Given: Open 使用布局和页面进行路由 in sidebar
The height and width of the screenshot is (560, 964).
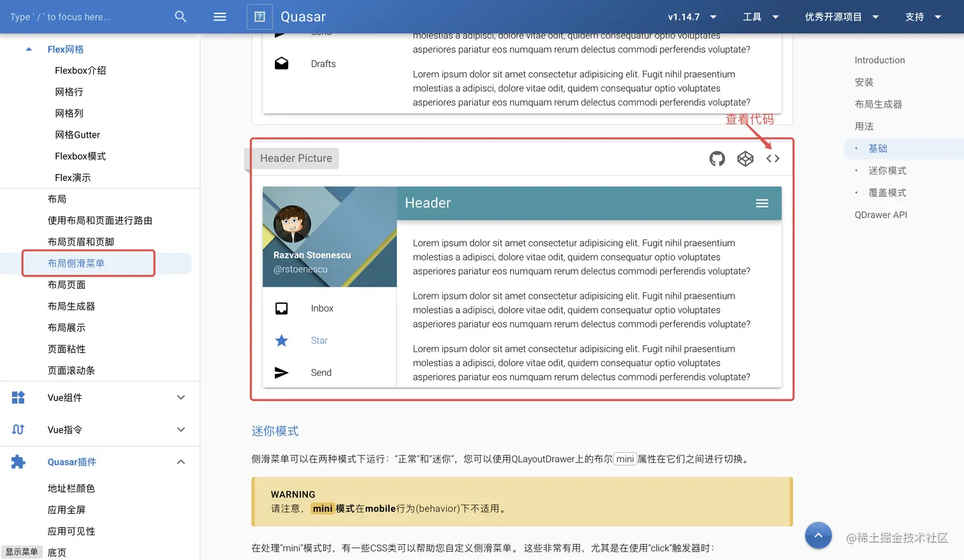Looking at the screenshot, I should click(100, 220).
